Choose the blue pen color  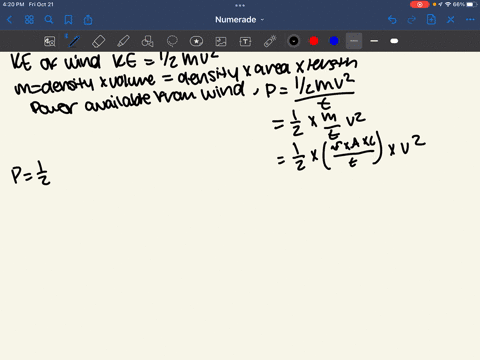334,41
